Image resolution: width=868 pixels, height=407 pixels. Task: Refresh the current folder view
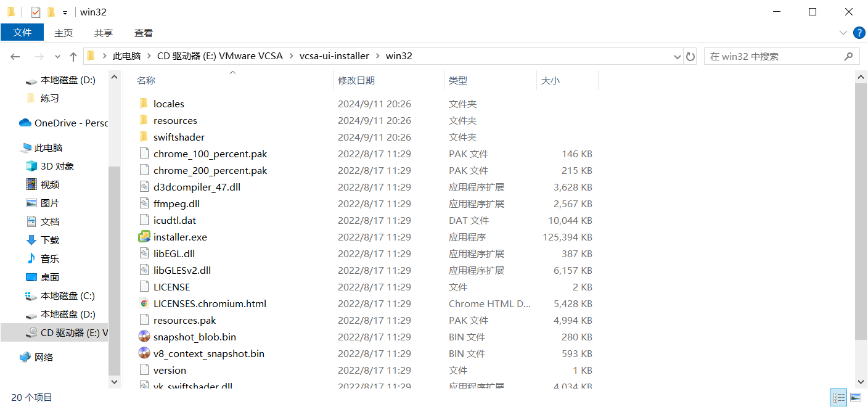(x=690, y=56)
